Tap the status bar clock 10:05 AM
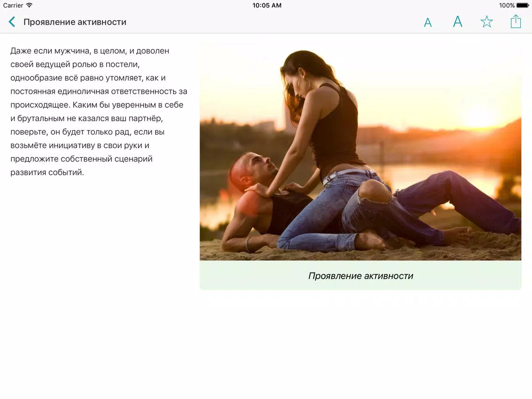This screenshot has width=532, height=399. 267,6
